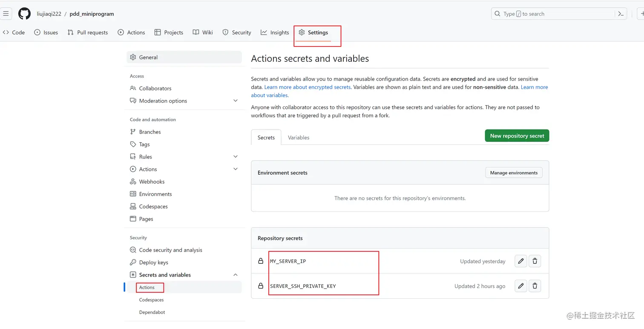This screenshot has height=329, width=644.
Task: Select Actions under Secrets and variables
Action: pos(147,288)
